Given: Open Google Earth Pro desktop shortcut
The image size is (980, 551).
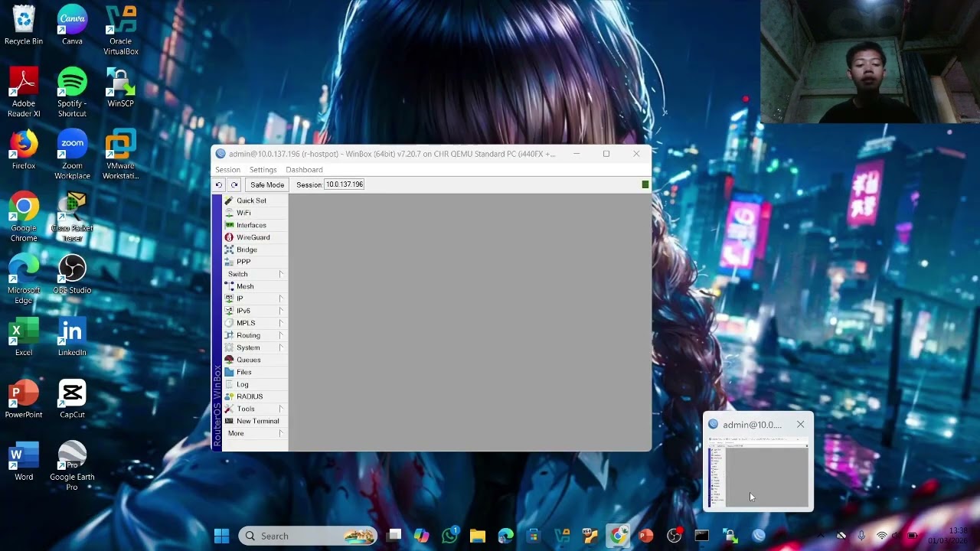Looking at the screenshot, I should 72,465.
